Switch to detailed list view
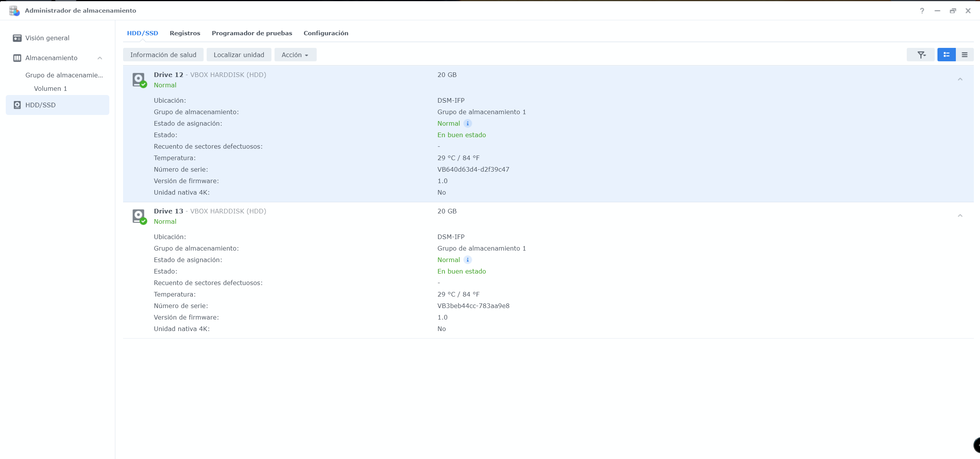Image resolution: width=980 pixels, height=459 pixels. pyautogui.click(x=946, y=55)
